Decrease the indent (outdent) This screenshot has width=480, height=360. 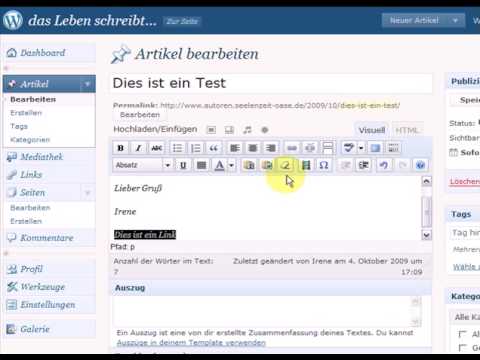[345, 165]
